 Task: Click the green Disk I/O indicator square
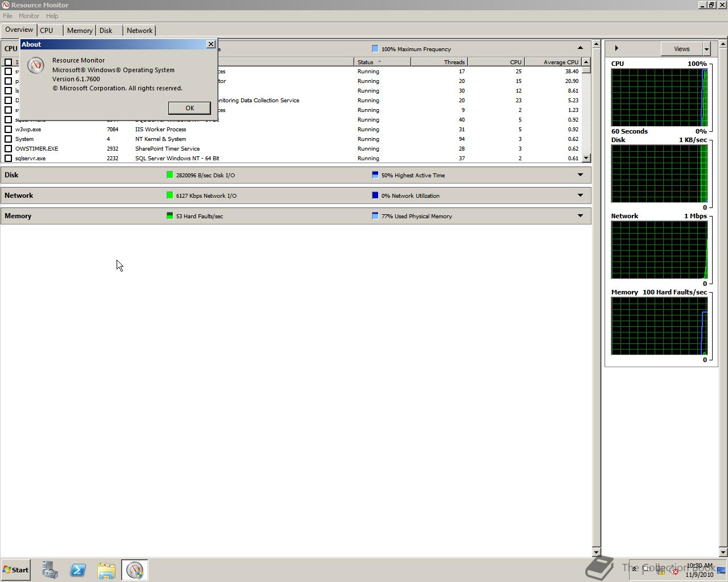coord(169,175)
